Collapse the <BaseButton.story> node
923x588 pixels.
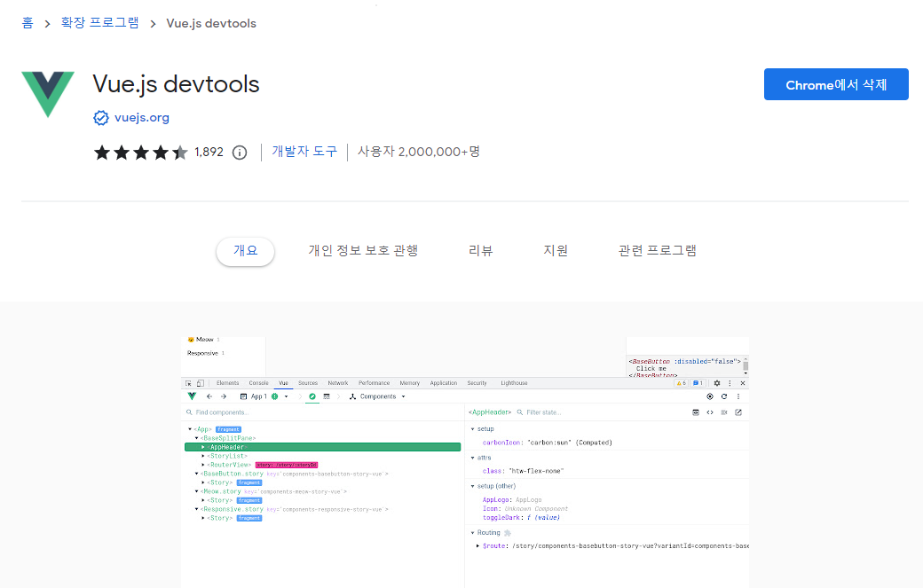(x=197, y=474)
